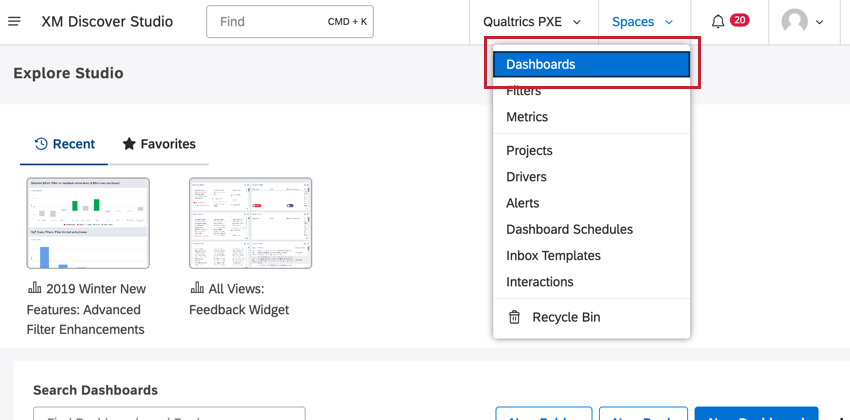
Task: Open Projects from the Spaces menu
Action: (x=529, y=150)
